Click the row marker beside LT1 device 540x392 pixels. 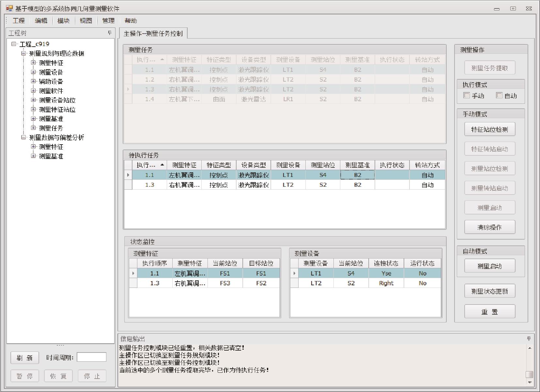294,273
